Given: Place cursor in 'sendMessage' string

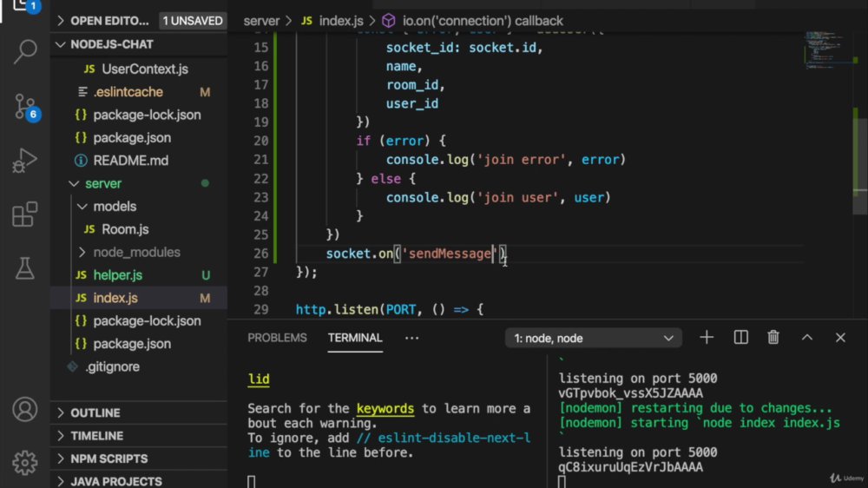Looking at the screenshot, I should pos(450,254).
